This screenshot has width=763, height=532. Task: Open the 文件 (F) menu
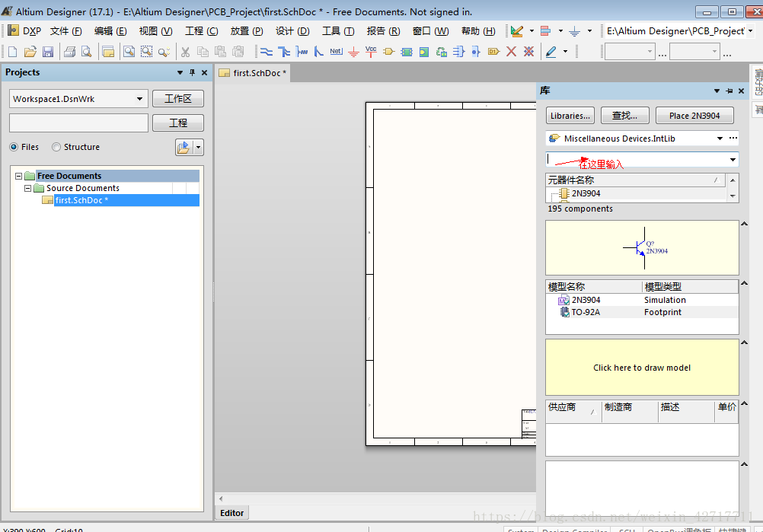pyautogui.click(x=65, y=31)
